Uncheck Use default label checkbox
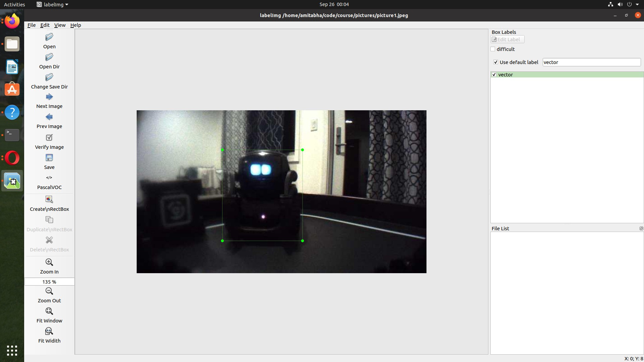This screenshot has width=644, height=362. pos(496,62)
